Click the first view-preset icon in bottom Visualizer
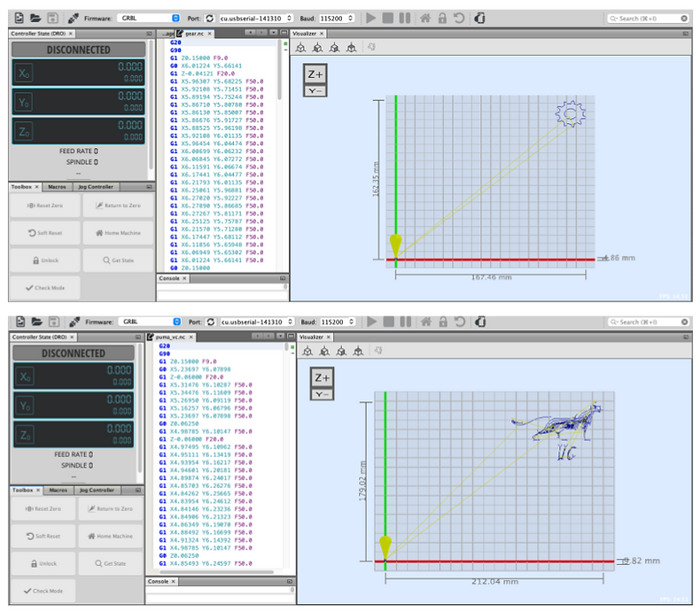The image size is (700, 612). coord(307,351)
